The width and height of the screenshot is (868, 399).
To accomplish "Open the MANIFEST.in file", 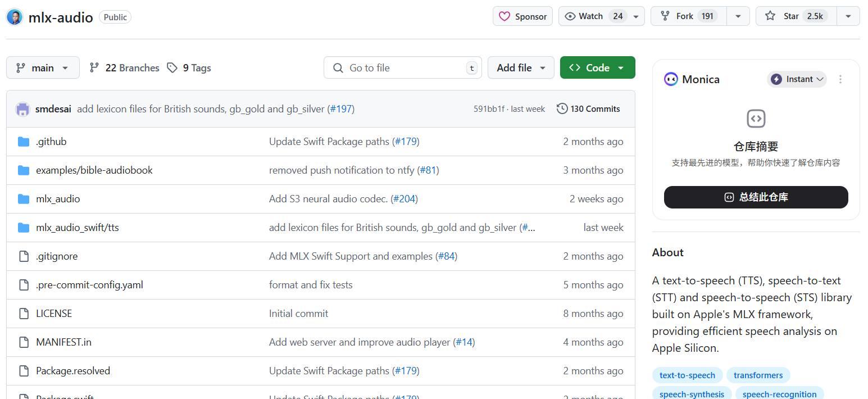I will tap(63, 342).
